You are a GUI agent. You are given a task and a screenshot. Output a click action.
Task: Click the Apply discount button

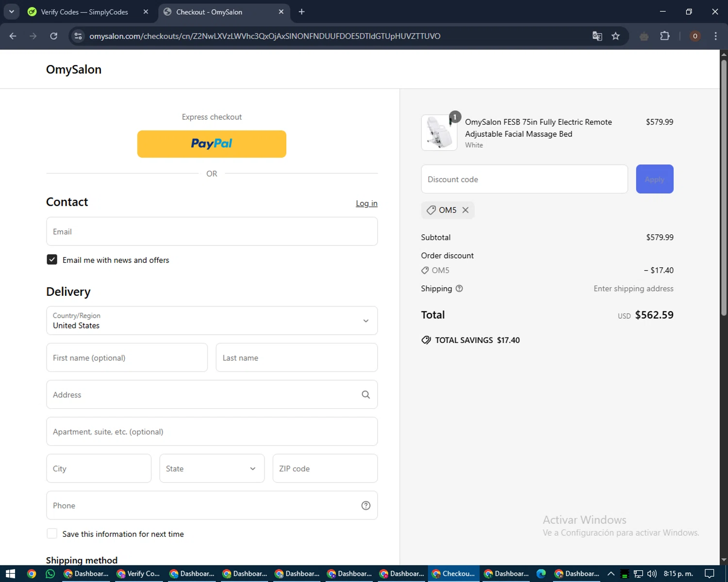655,179
